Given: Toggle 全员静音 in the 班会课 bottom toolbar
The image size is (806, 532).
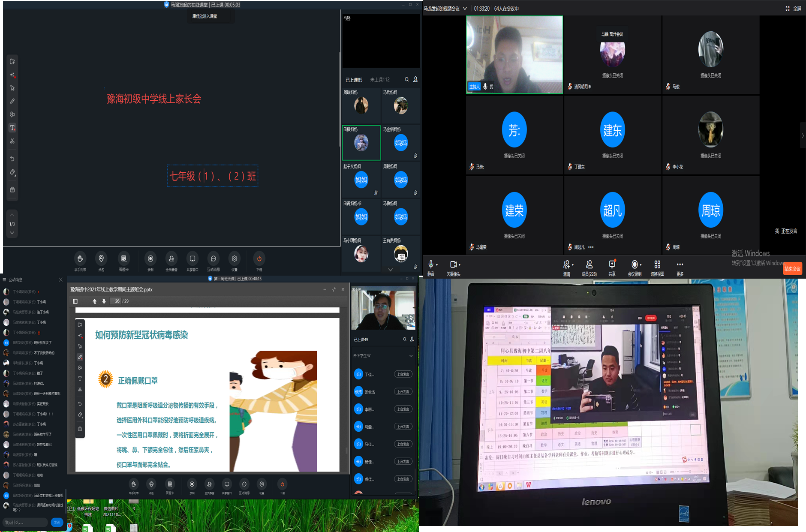Looking at the screenshot, I should click(x=210, y=487).
